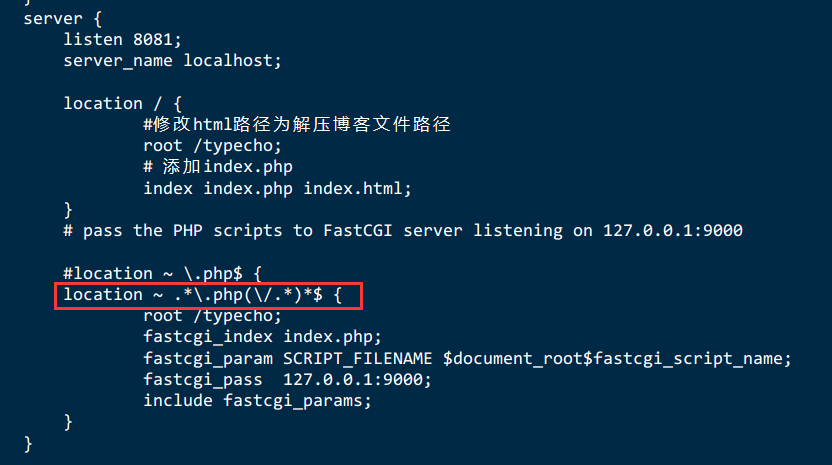Click the red-boxed location regex line
The height and width of the screenshot is (465, 832).
click(209, 296)
